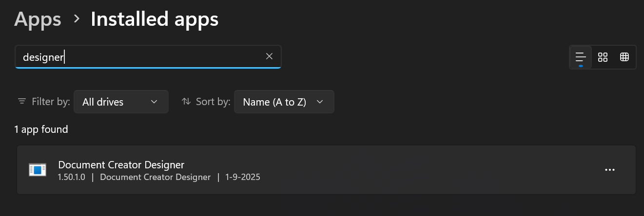644x216 pixels.
Task: Click the Installed apps page heading
Action: [x=154, y=19]
